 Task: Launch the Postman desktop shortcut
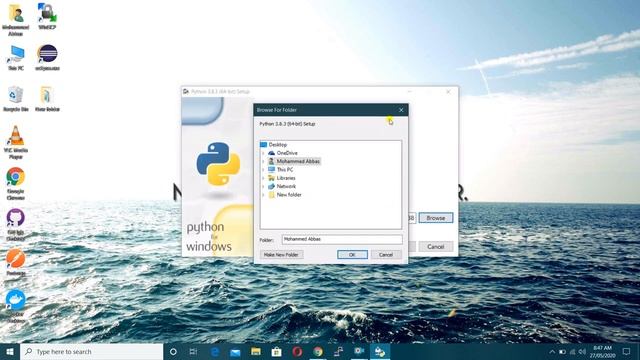point(16,263)
